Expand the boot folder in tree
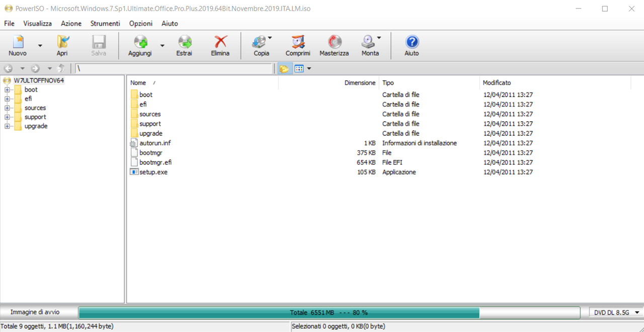The width and height of the screenshot is (644, 332). (7, 90)
